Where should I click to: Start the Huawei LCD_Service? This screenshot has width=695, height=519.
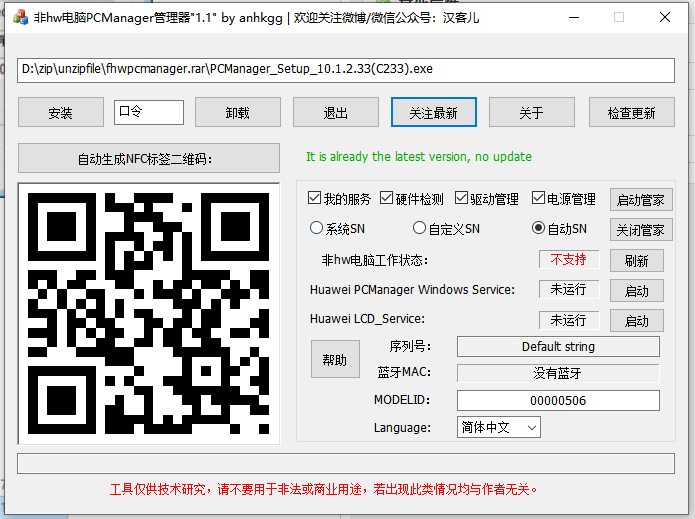click(636, 320)
